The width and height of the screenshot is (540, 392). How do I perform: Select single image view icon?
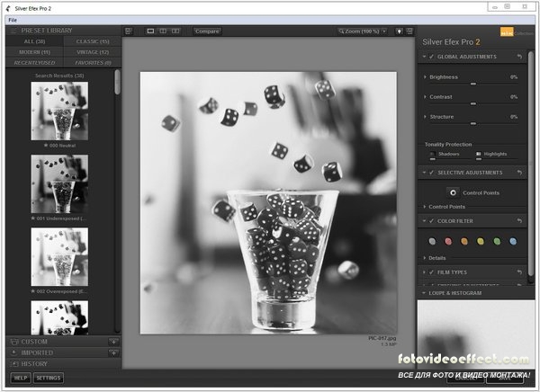(x=150, y=31)
